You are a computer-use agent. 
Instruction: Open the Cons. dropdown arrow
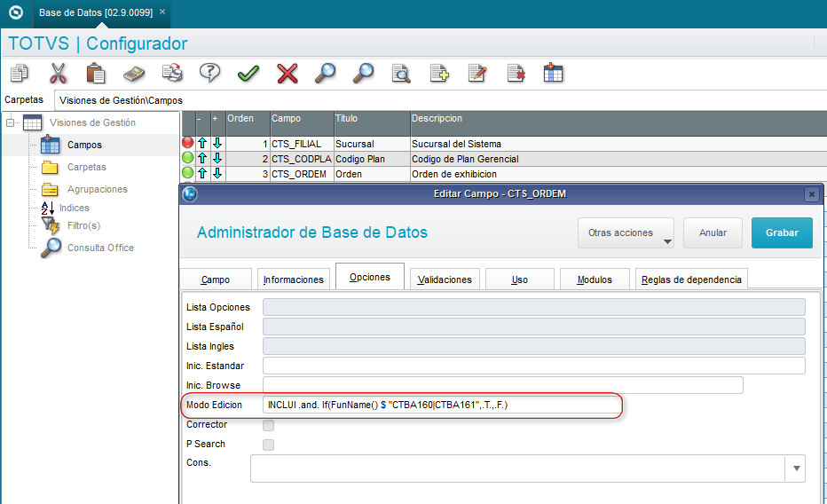[797, 469]
